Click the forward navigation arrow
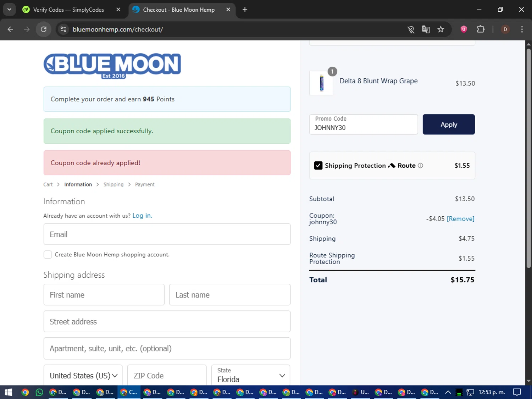Image resolution: width=532 pixels, height=399 pixels. pos(27,29)
